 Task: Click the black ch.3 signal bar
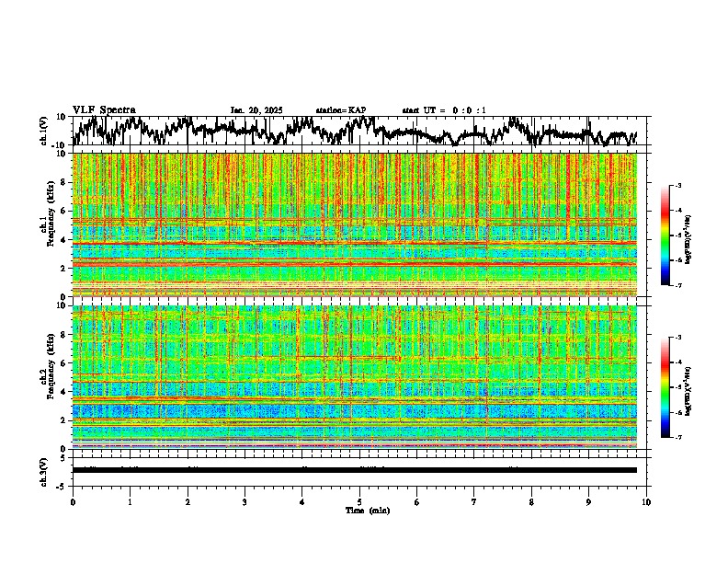pyautogui.click(x=354, y=470)
